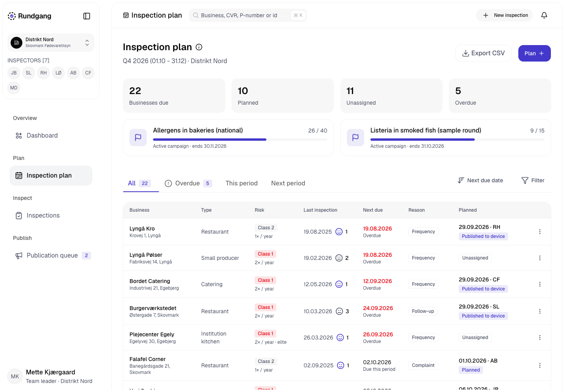
Task: Open row menu for Burgerværkstedet
Action: (x=540, y=311)
